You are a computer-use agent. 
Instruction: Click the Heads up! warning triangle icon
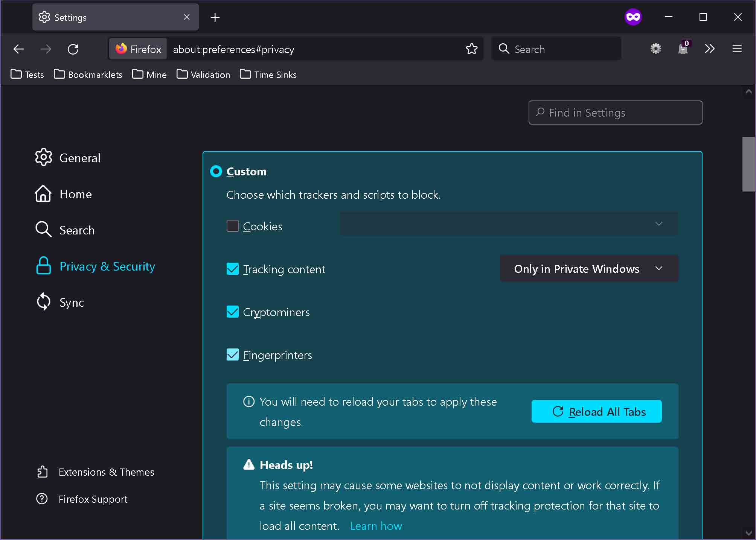[249, 465]
